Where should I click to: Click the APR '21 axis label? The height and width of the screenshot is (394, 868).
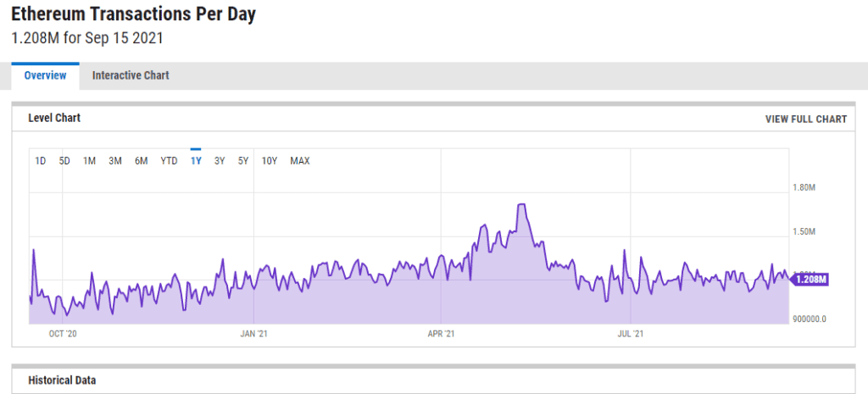click(441, 334)
